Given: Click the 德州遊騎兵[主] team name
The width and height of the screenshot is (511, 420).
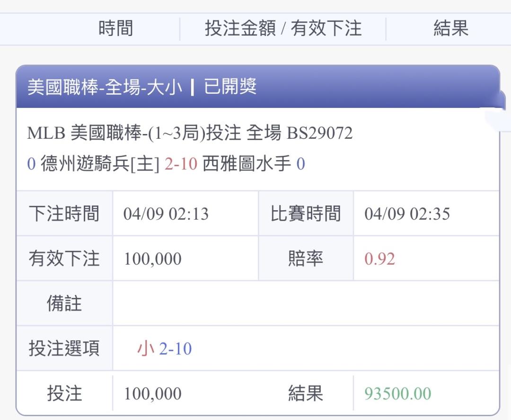Looking at the screenshot, I should coord(100,164).
